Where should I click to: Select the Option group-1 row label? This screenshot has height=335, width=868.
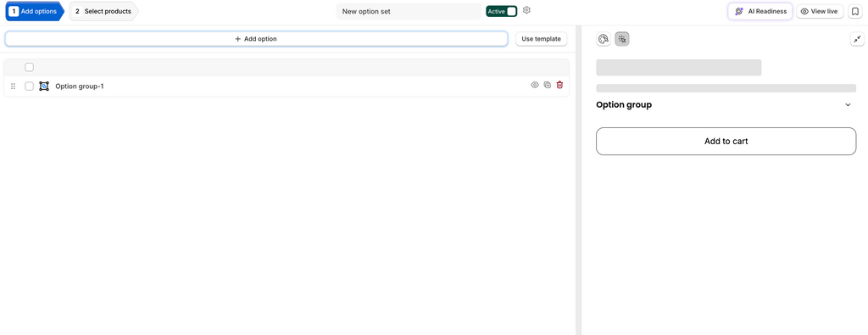[x=79, y=86]
